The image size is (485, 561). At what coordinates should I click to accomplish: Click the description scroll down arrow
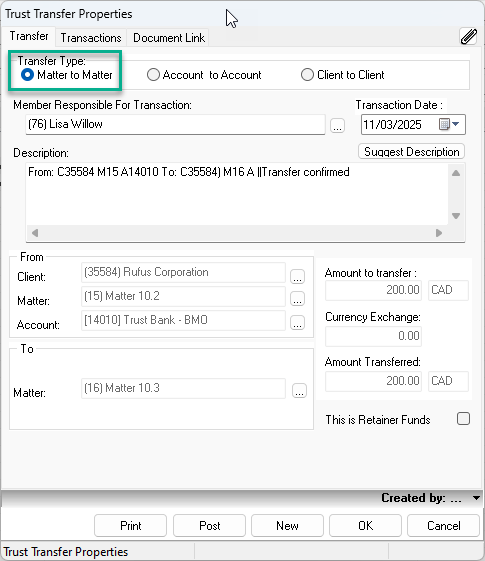point(456,216)
